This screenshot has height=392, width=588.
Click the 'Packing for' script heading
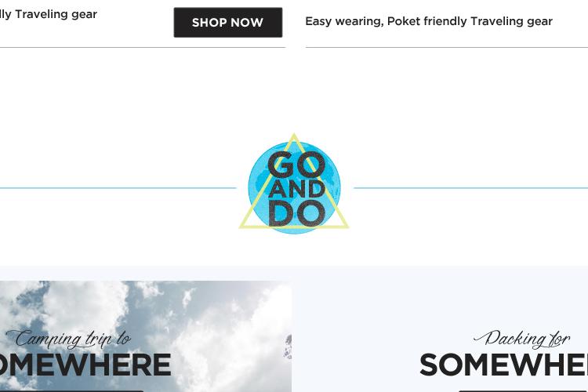(521, 339)
